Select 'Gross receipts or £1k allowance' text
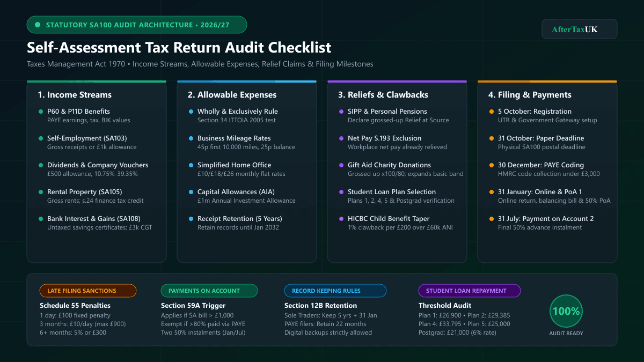644x362 pixels. coord(92,147)
